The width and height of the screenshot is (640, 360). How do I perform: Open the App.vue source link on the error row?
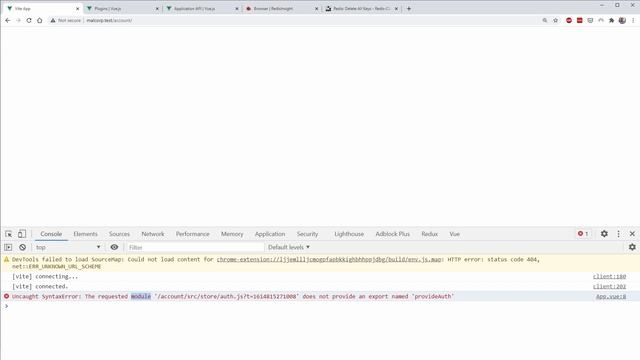click(x=611, y=296)
